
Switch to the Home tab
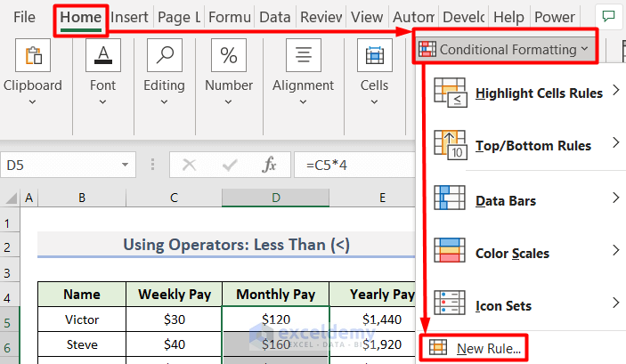click(81, 18)
